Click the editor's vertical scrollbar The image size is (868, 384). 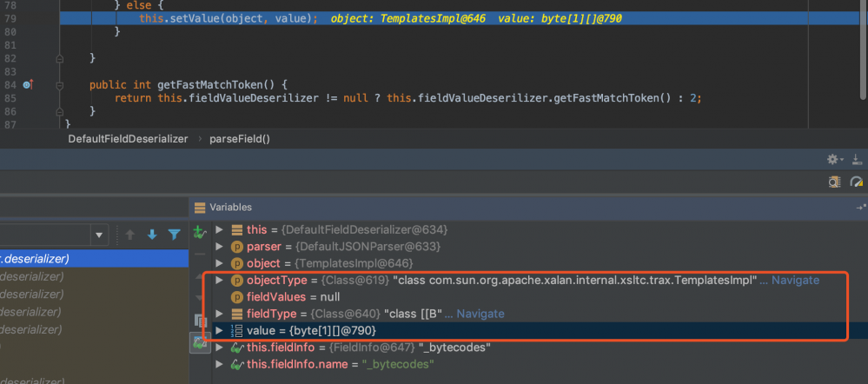865,50
